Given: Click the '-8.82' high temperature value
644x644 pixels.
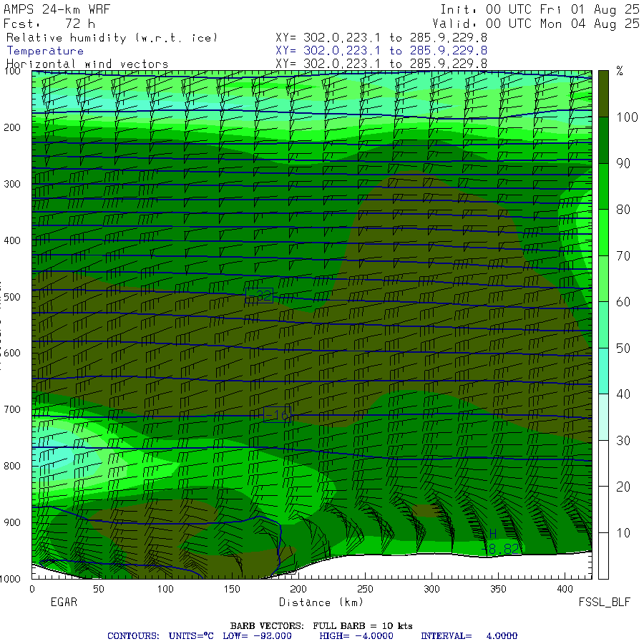Looking at the screenshot, I should tap(501, 549).
